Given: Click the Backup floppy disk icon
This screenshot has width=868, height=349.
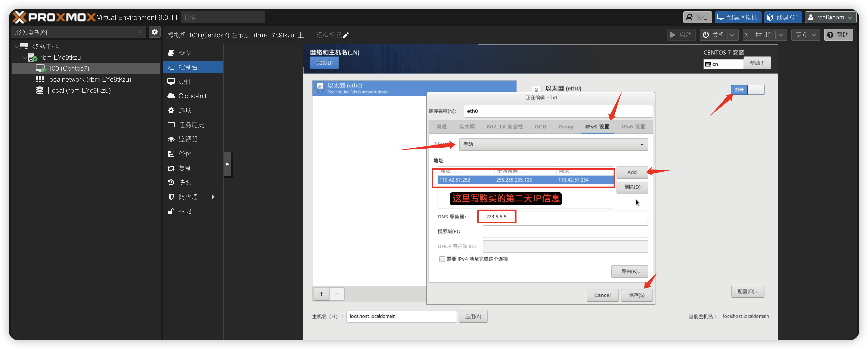Looking at the screenshot, I should pyautogui.click(x=171, y=154).
